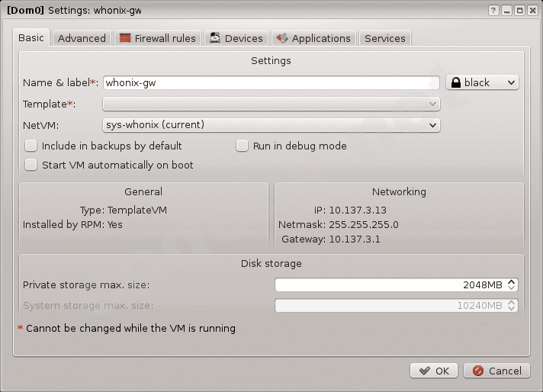
Task: Open the Applications tab
Action: 313,38
